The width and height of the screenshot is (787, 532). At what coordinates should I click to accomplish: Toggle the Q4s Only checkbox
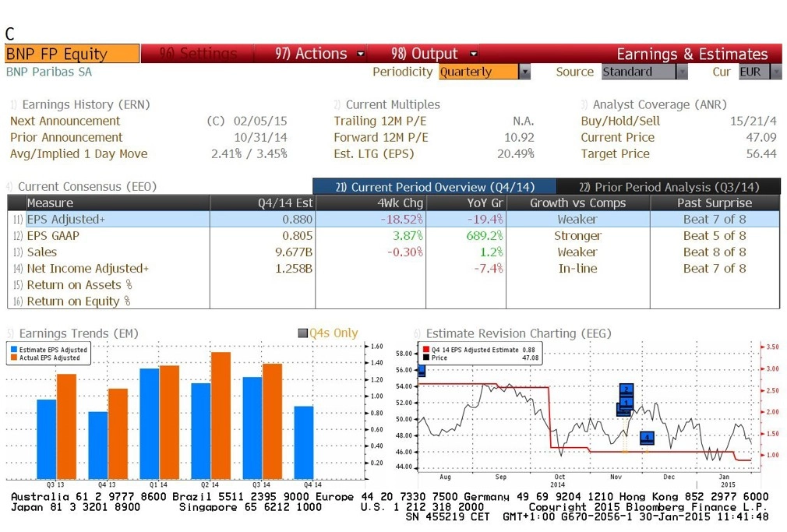(x=302, y=333)
